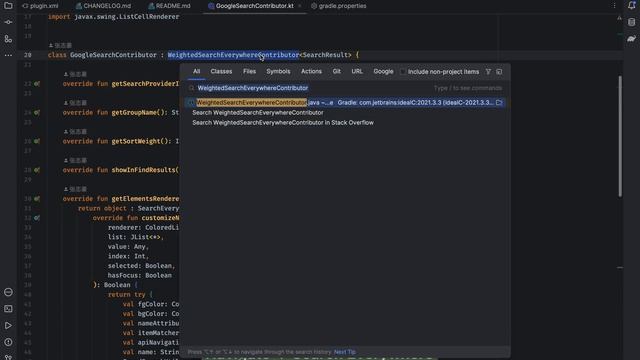This screenshot has width=640, height=360.
Task: Switch to the All search tab
Action: pyautogui.click(x=197, y=71)
